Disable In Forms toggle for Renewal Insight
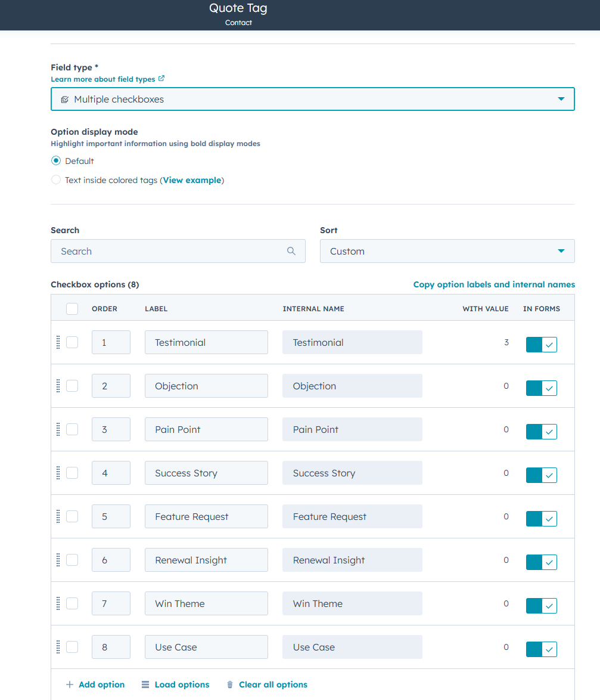The height and width of the screenshot is (700, 600). (x=541, y=562)
